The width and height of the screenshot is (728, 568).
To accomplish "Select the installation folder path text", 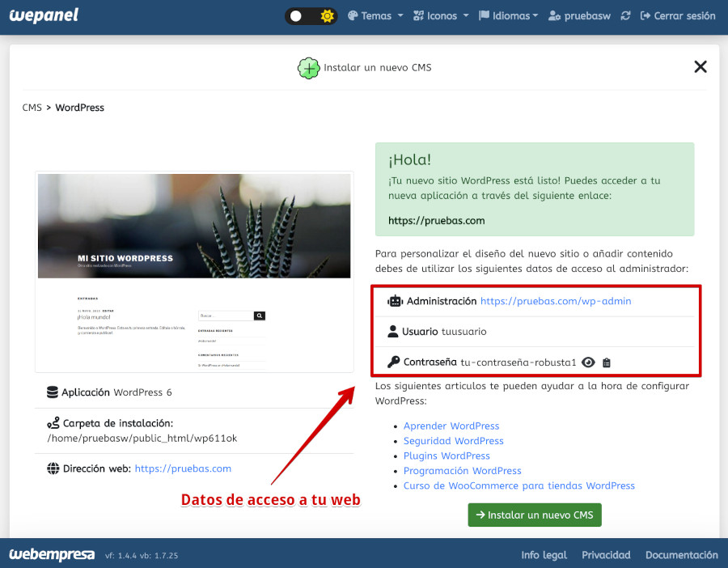I will (x=142, y=439).
